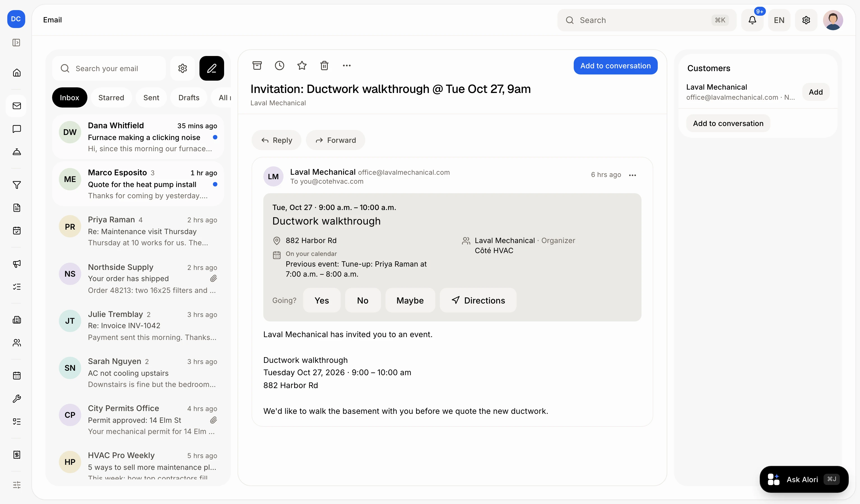Open the funnel filter sidebar icon

point(16,185)
